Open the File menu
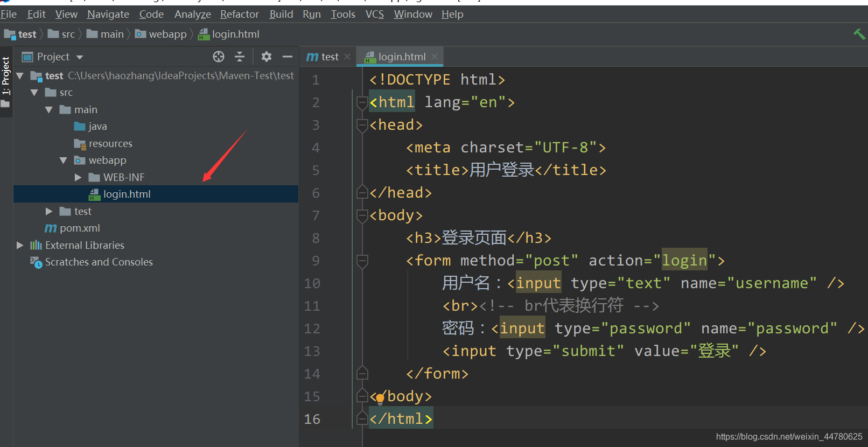 click(x=9, y=14)
